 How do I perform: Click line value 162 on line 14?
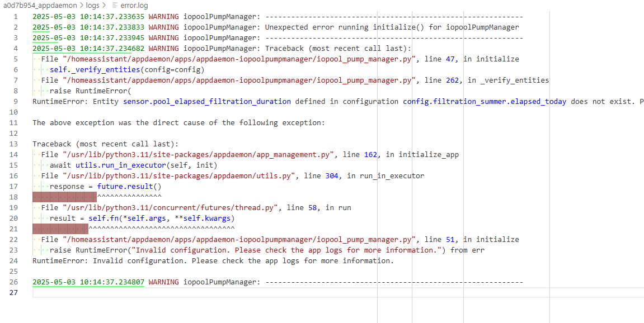tap(370, 155)
